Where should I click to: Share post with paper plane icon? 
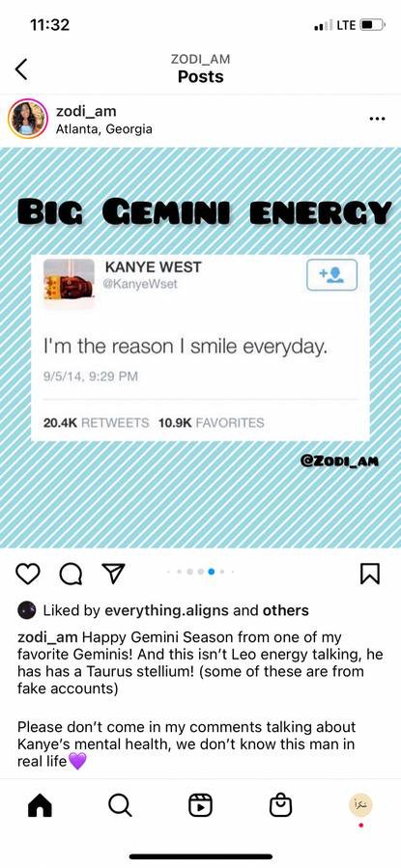[x=114, y=574]
